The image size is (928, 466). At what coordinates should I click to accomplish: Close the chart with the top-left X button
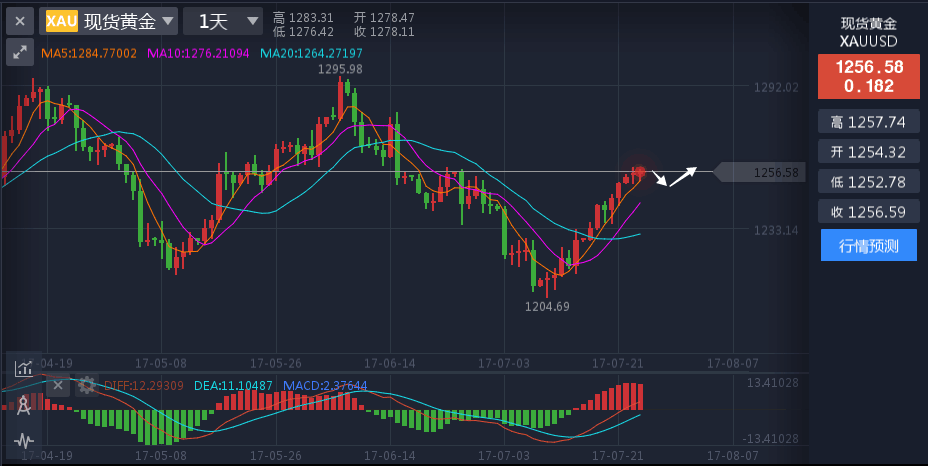click(x=19, y=20)
